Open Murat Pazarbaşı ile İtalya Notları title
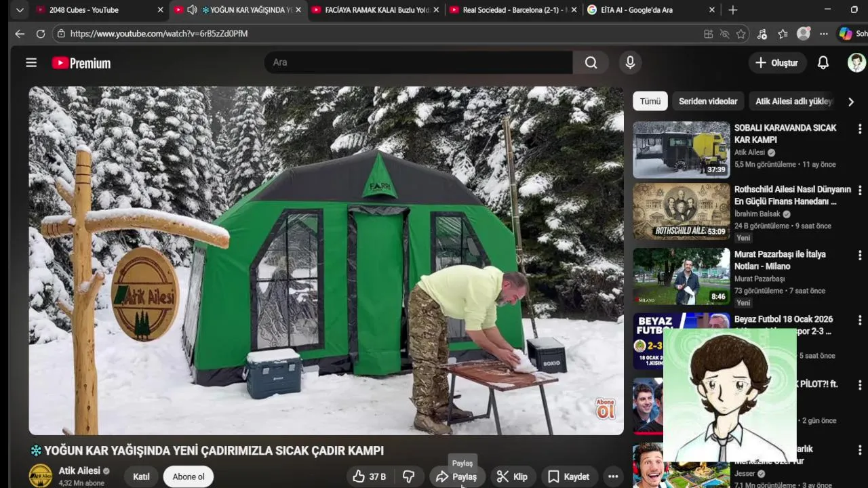 [780, 260]
